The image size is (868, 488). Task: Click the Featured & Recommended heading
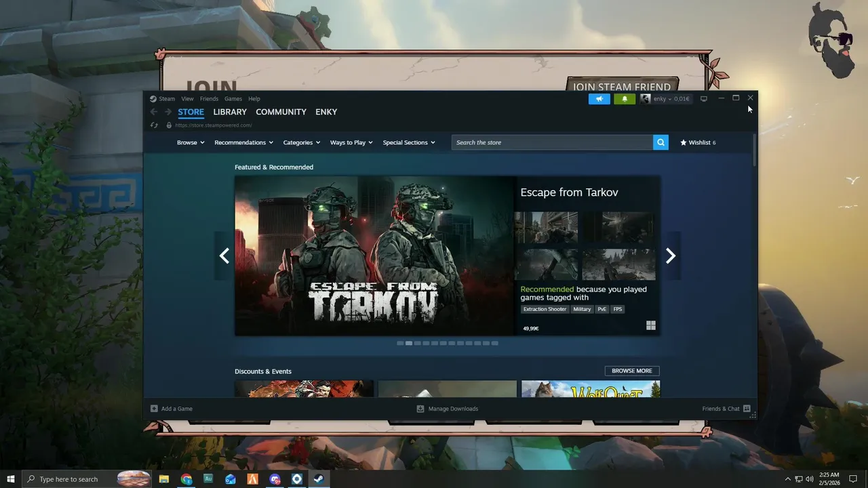tap(274, 167)
